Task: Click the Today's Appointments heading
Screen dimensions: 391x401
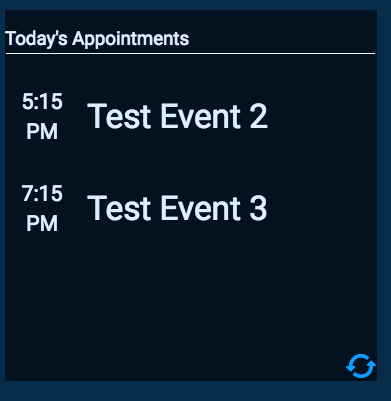Action: click(97, 39)
